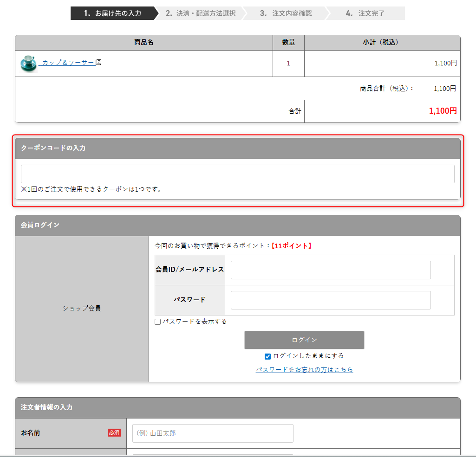Select step 1 お届け先の入力
The width and height of the screenshot is (476, 457).
(x=113, y=13)
